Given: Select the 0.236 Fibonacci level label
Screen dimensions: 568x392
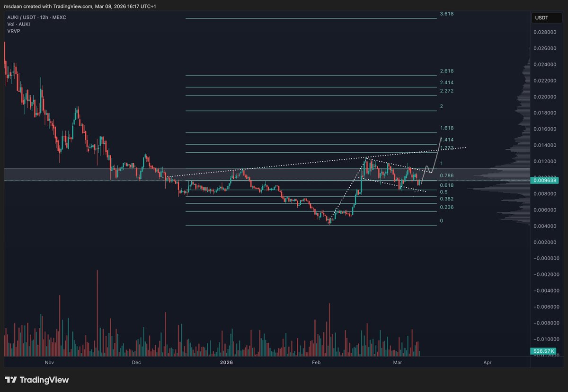Looking at the screenshot, I should tap(447, 207).
